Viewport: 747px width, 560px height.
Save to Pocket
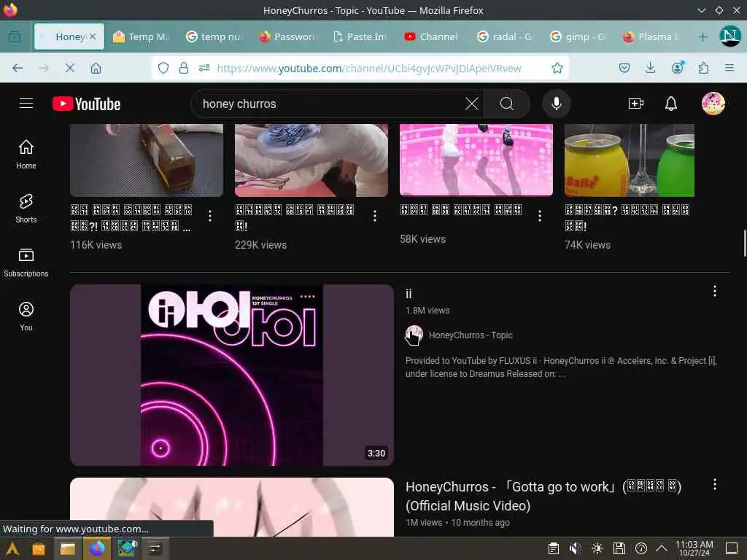(x=624, y=68)
